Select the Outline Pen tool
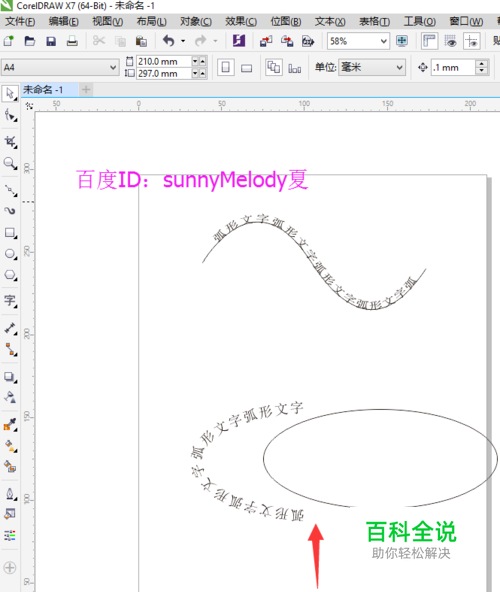This screenshot has width=500, height=592. (10, 494)
